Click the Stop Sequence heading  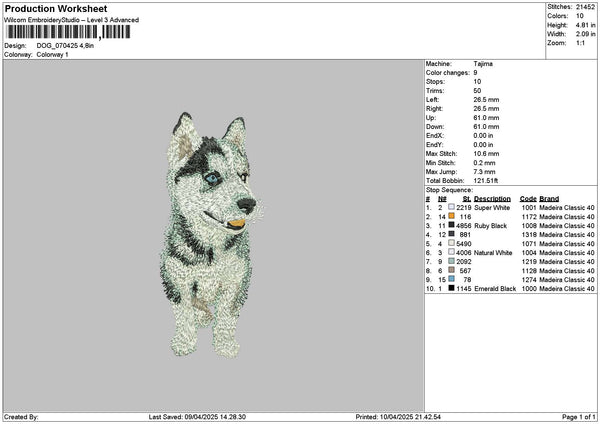click(x=449, y=190)
